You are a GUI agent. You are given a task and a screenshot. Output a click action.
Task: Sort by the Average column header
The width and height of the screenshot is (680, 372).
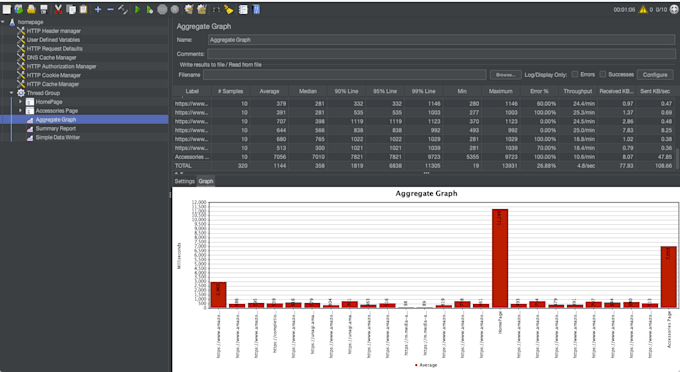(269, 91)
